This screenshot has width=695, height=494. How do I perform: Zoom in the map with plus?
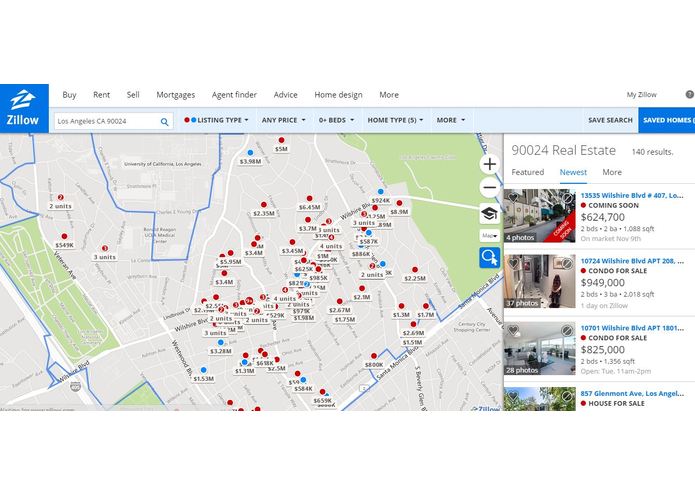(489, 164)
